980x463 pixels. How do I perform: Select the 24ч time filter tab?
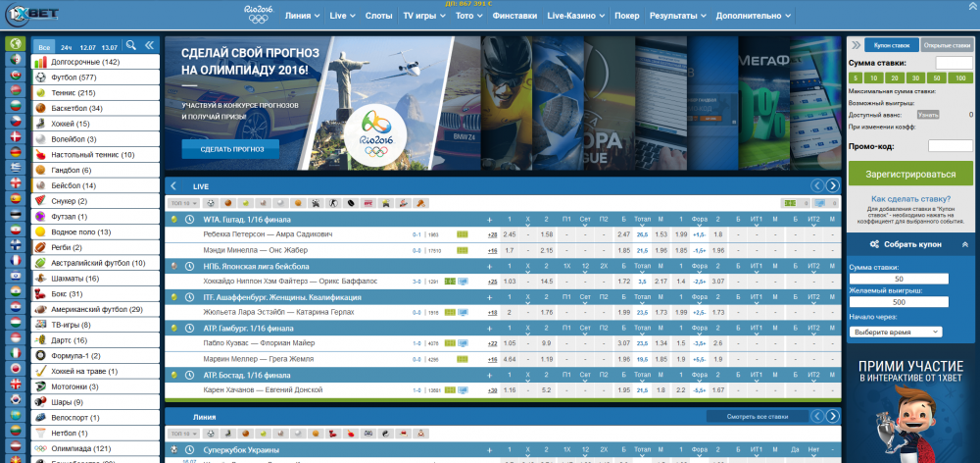tap(66, 47)
